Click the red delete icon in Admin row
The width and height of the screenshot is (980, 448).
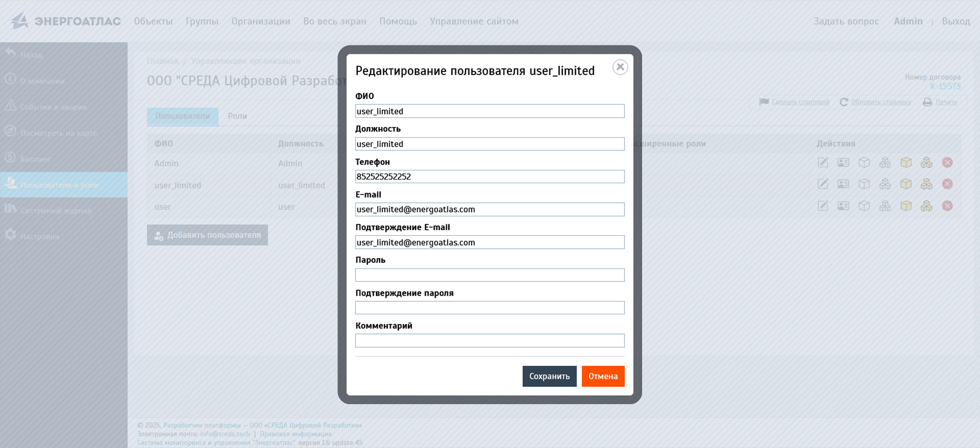point(947,162)
